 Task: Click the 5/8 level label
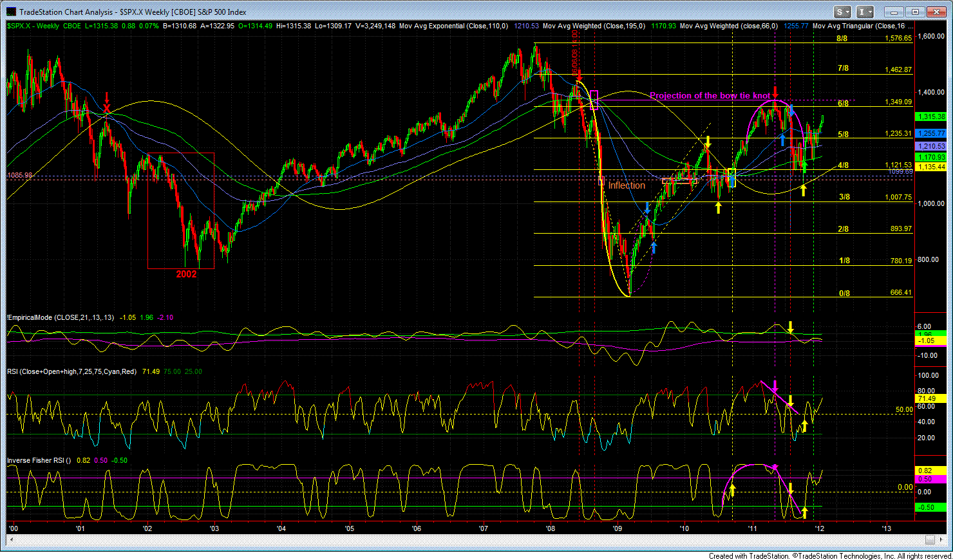click(x=844, y=135)
